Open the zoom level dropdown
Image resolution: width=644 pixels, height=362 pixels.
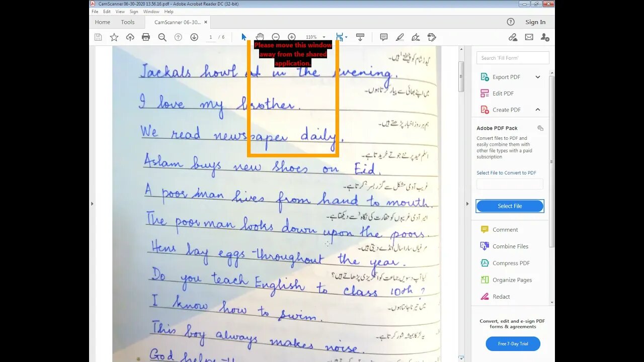[324, 37]
